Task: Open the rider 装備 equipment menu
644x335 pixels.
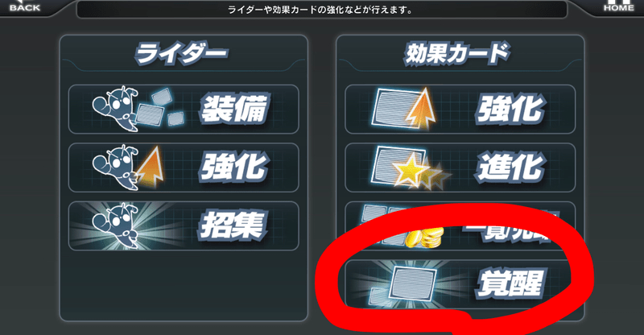Action: click(184, 109)
